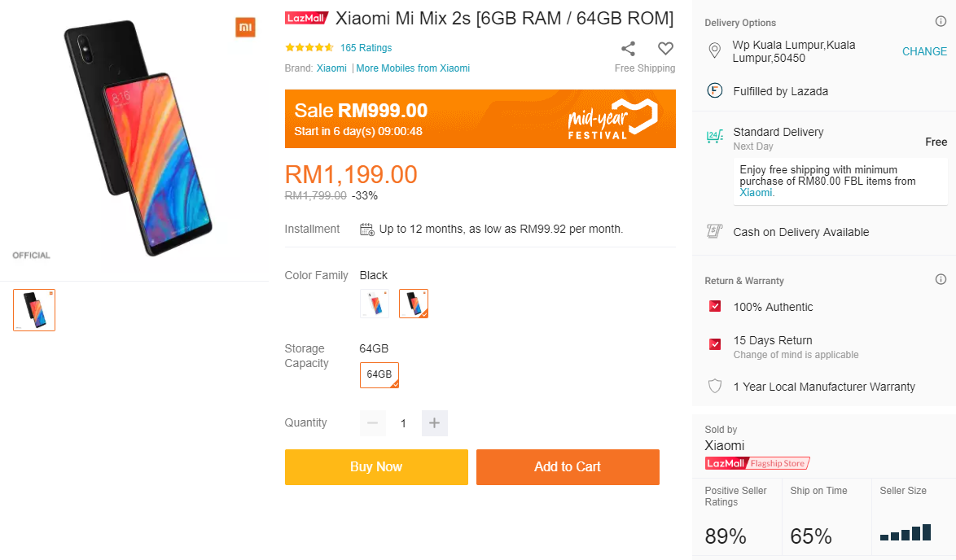This screenshot has height=560, width=956.
Task: Toggle the 15 Days Return checkbox
Action: pyautogui.click(x=715, y=344)
